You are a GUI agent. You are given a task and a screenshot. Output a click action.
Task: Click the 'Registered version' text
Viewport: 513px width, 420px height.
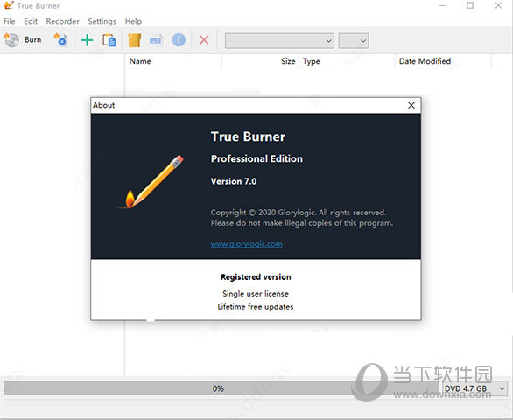[256, 277]
